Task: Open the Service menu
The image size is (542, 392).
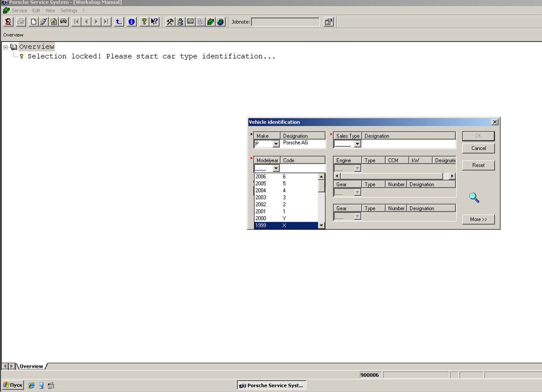Action: pyautogui.click(x=19, y=10)
